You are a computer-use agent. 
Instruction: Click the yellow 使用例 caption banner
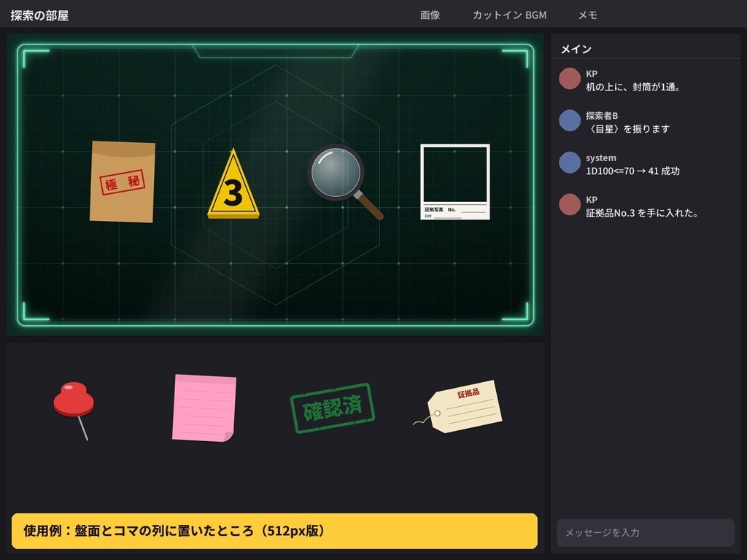(x=274, y=531)
